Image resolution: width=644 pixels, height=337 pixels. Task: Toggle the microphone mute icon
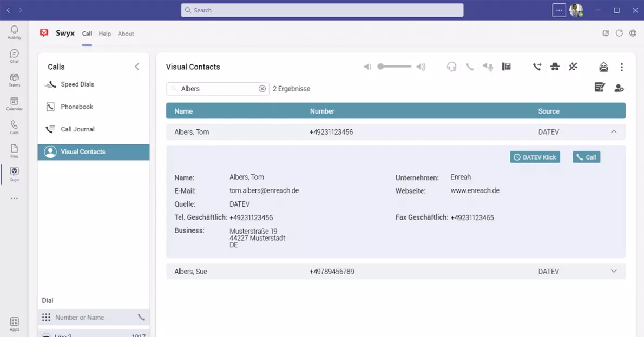(x=488, y=67)
